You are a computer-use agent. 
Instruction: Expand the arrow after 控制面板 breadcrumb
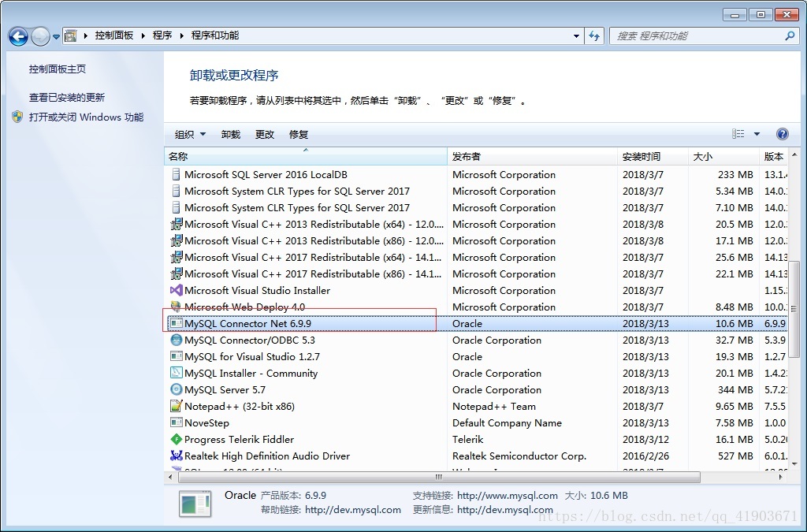click(x=143, y=35)
